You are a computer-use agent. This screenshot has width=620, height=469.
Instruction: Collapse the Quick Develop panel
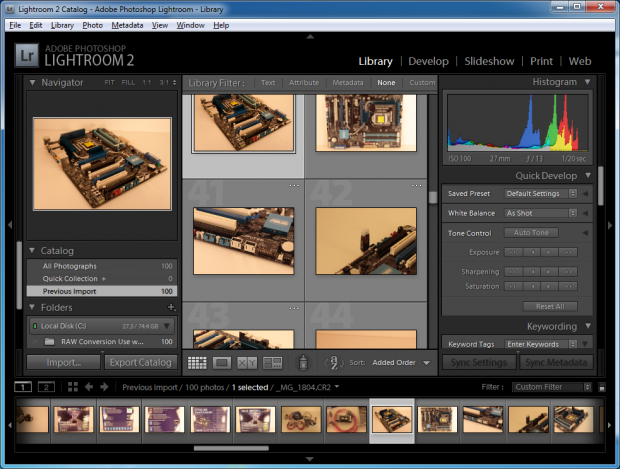[588, 175]
